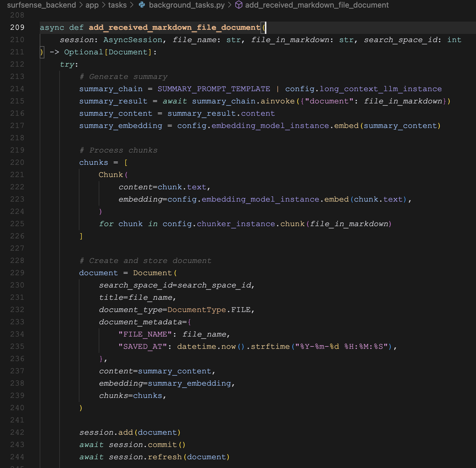Image resolution: width=476 pixels, height=468 pixels.
Task: Select the app breadcrumb folder
Action: pyautogui.click(x=92, y=5)
